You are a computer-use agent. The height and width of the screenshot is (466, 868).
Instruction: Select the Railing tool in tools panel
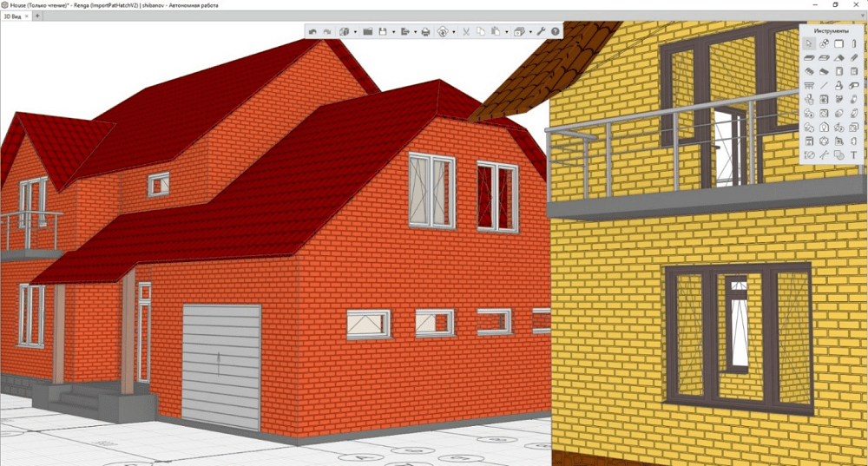(x=809, y=85)
